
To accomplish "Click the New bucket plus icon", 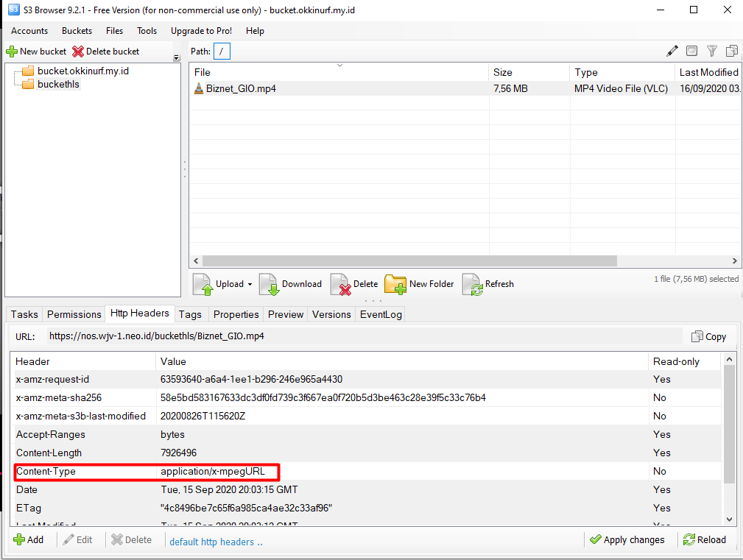I will (x=12, y=52).
